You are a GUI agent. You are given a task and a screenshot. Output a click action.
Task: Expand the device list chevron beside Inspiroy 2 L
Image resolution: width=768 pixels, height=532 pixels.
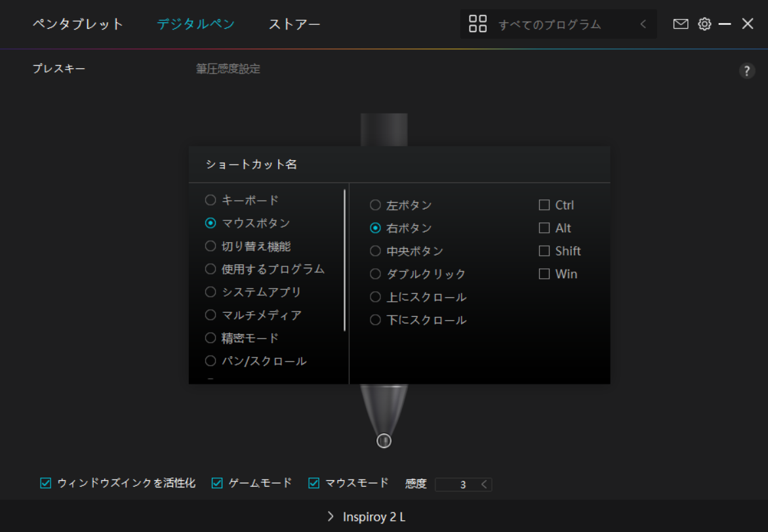point(331,516)
